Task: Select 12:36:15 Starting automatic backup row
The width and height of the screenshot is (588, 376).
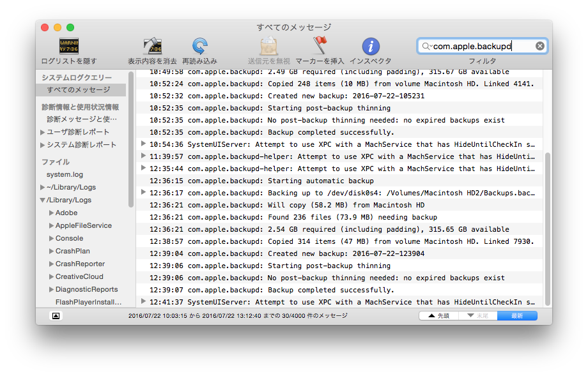Action: 339,181
